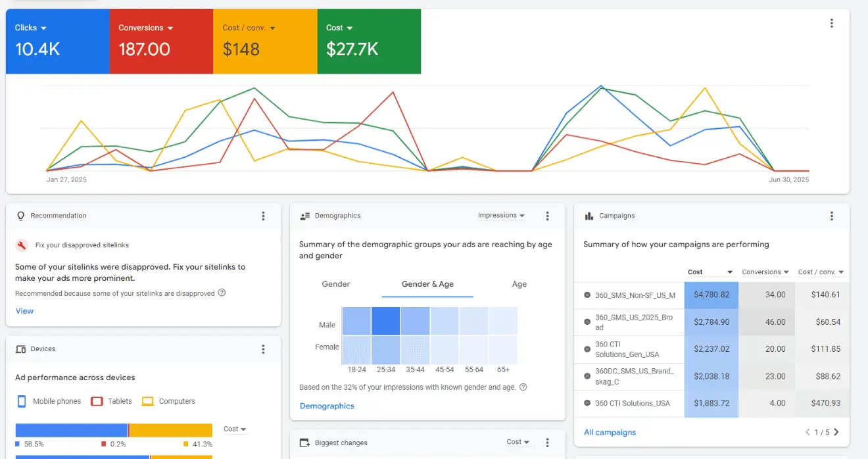Open the Devices panel kebab menu

pyautogui.click(x=263, y=349)
